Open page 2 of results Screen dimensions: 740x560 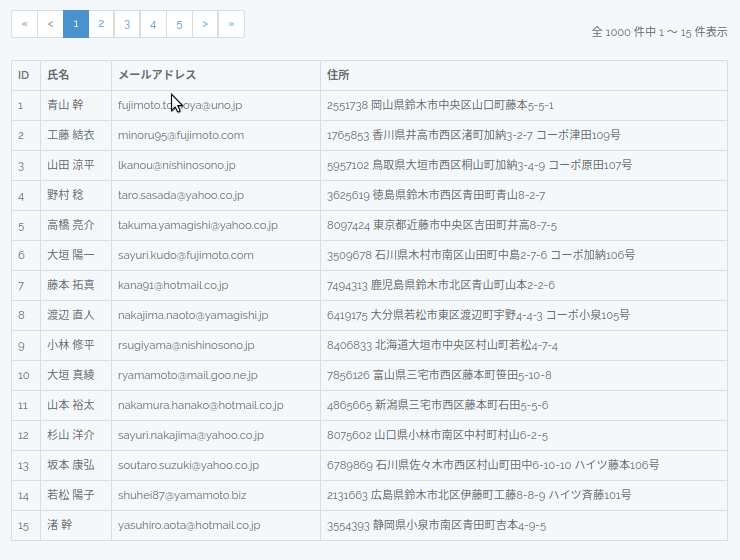(101, 24)
